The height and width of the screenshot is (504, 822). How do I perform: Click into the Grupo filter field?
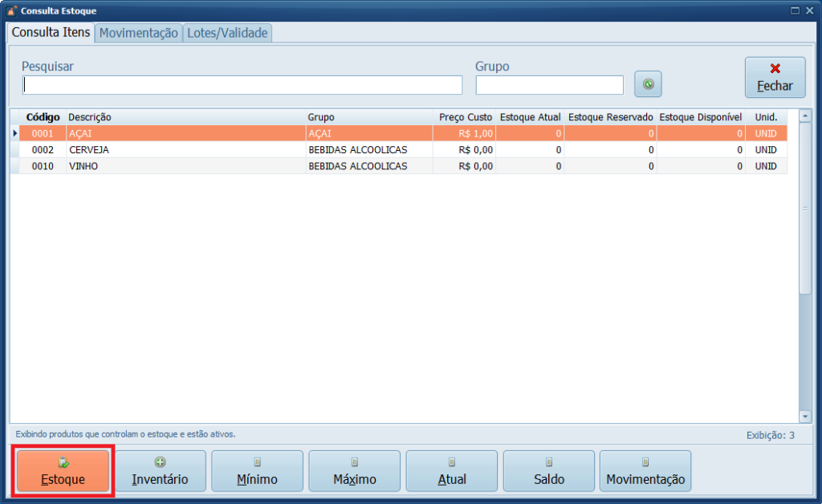[x=549, y=85]
